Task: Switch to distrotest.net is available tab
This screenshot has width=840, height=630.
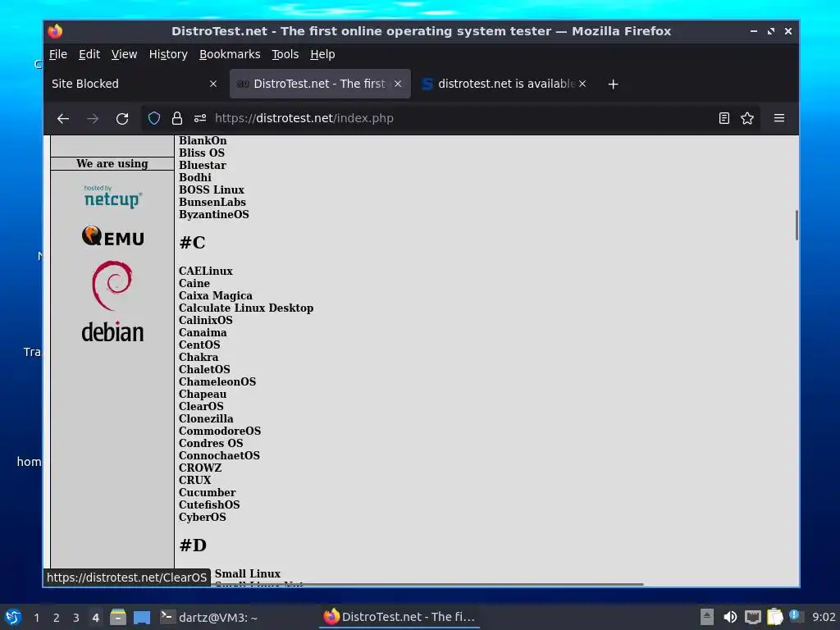Action: [504, 84]
